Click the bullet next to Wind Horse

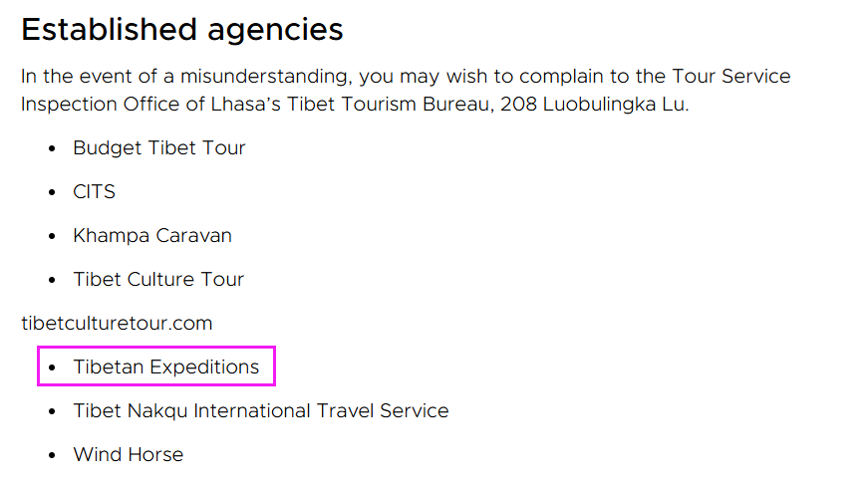52,455
